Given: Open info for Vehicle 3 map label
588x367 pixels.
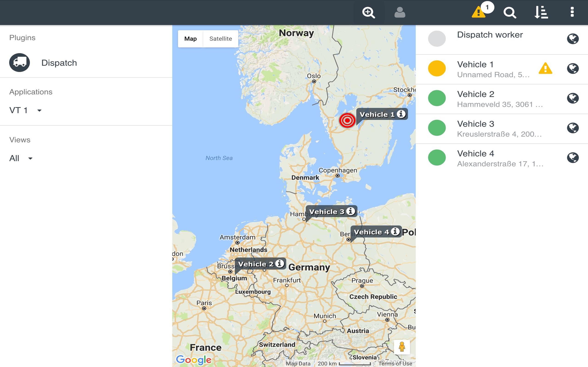Looking at the screenshot, I should tap(350, 211).
